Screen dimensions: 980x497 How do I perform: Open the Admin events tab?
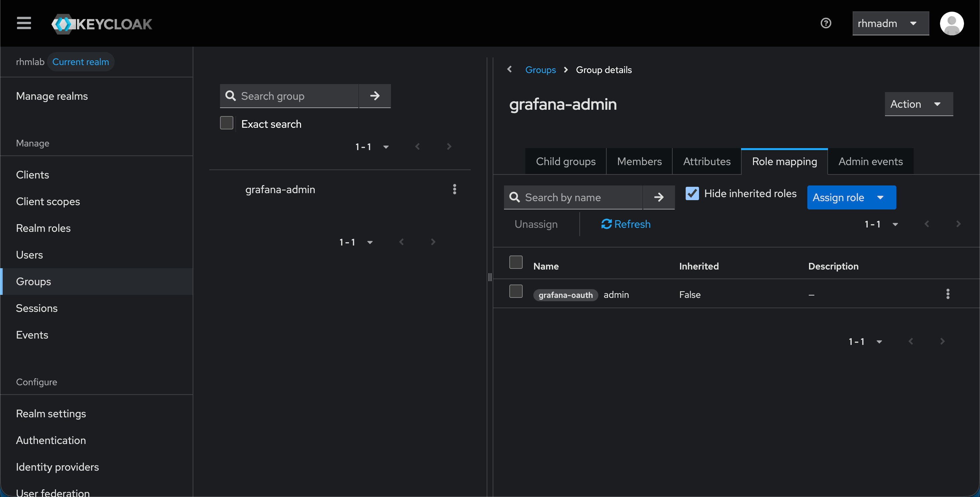870,161
